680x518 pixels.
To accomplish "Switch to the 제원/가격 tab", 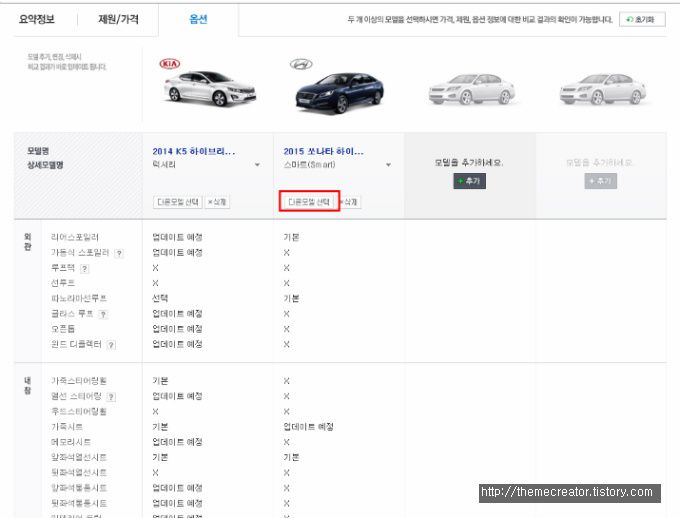I will coord(118,19).
